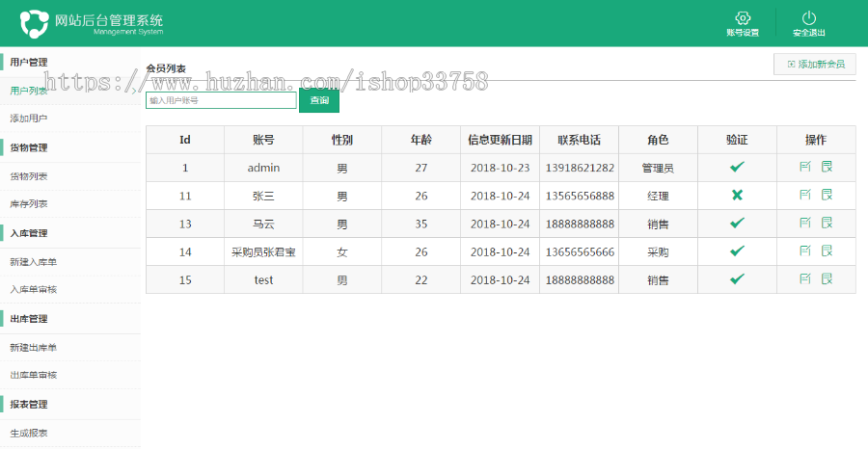Open 新建出库单 in sidebar

click(x=33, y=348)
